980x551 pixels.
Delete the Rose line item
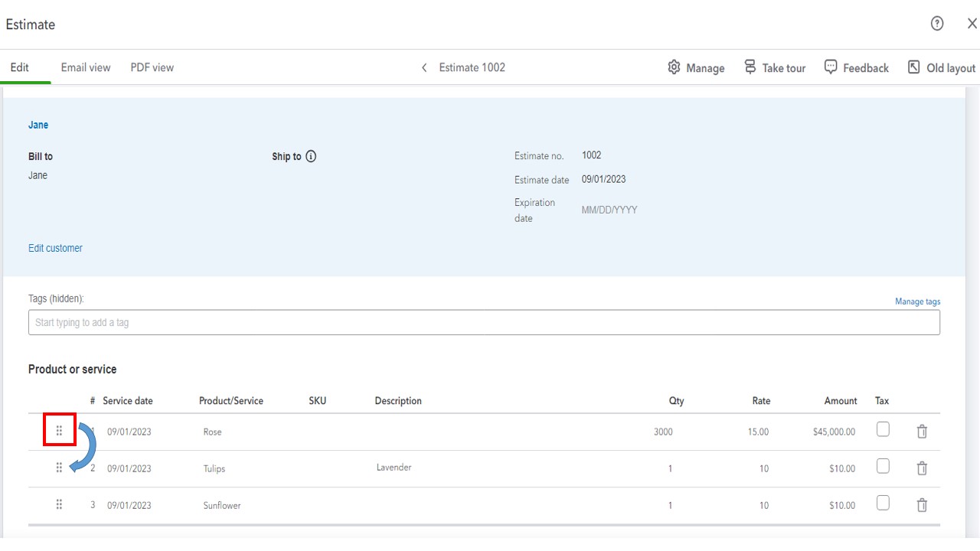pyautogui.click(x=922, y=432)
